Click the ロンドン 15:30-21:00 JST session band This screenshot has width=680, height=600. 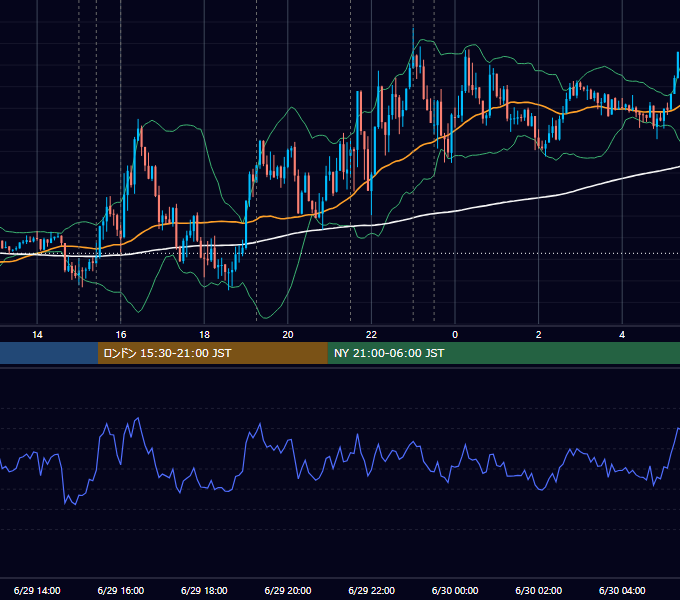(212, 353)
